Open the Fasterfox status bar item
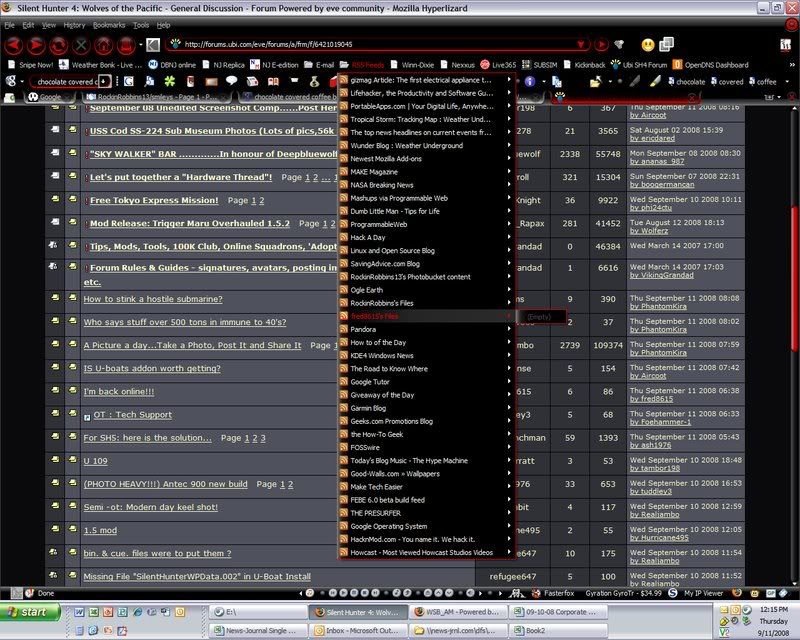 coord(554,593)
